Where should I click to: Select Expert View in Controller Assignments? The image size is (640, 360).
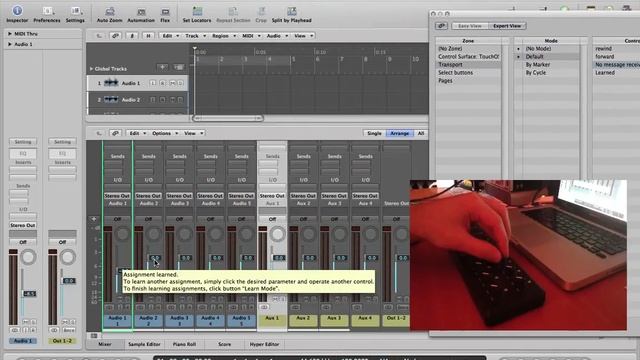507,26
